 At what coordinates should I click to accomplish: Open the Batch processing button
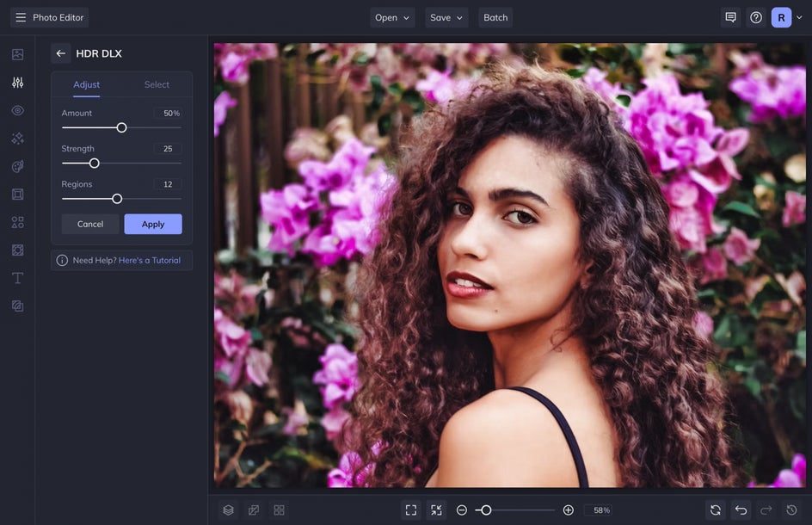(x=495, y=17)
